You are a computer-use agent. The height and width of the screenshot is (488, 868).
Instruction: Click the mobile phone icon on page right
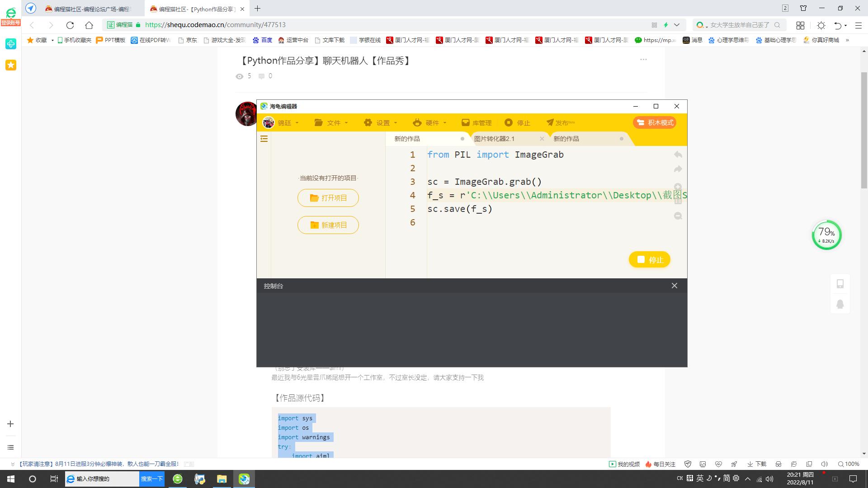click(x=840, y=284)
